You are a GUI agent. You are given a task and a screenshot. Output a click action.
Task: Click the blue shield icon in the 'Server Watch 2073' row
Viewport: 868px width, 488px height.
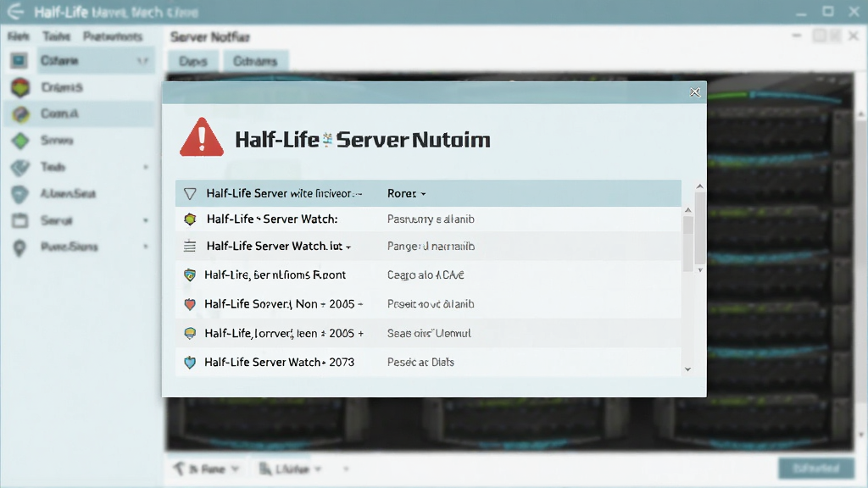pos(190,363)
